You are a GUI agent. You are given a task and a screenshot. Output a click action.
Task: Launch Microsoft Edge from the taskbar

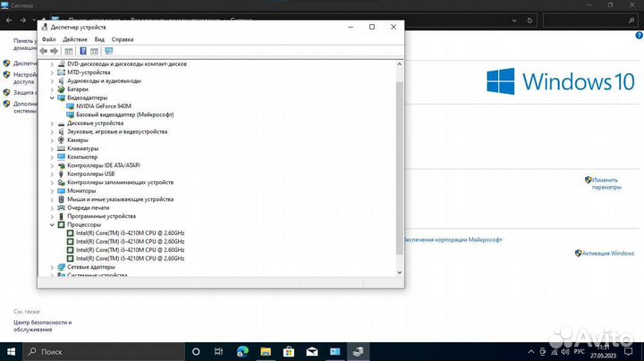pyautogui.click(x=242, y=351)
